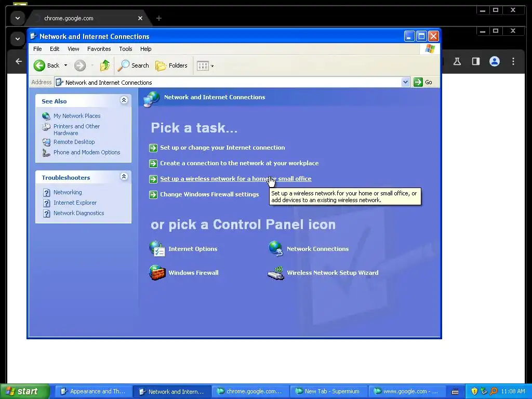Open the Favorites menu

point(99,49)
